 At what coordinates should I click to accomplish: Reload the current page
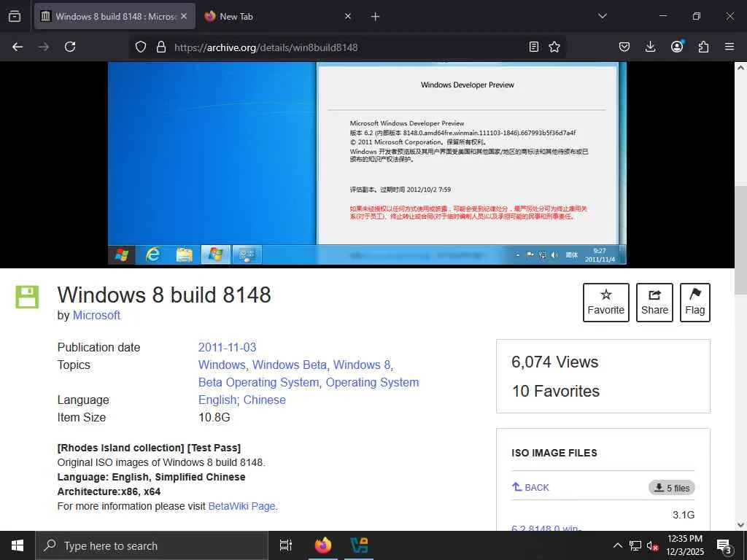point(70,47)
